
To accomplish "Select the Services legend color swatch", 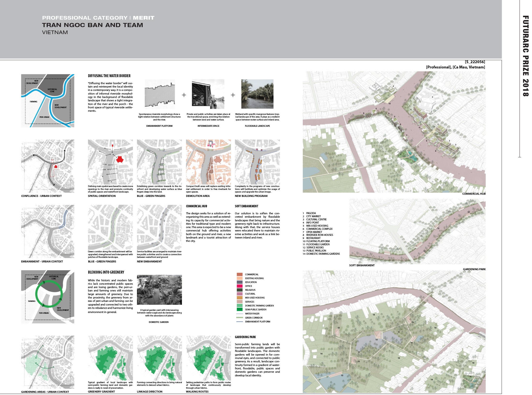I will click(239, 302).
